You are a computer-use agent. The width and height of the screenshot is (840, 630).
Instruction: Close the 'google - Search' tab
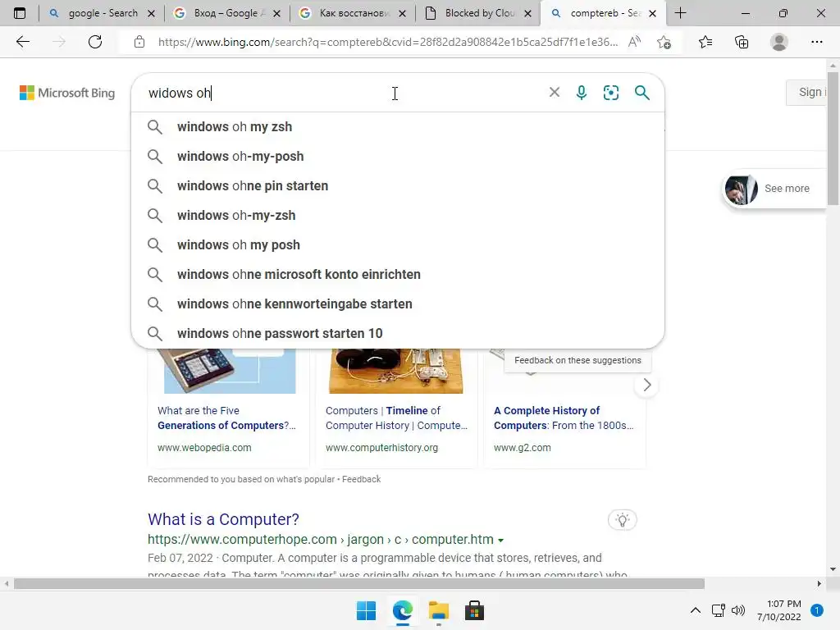151,13
